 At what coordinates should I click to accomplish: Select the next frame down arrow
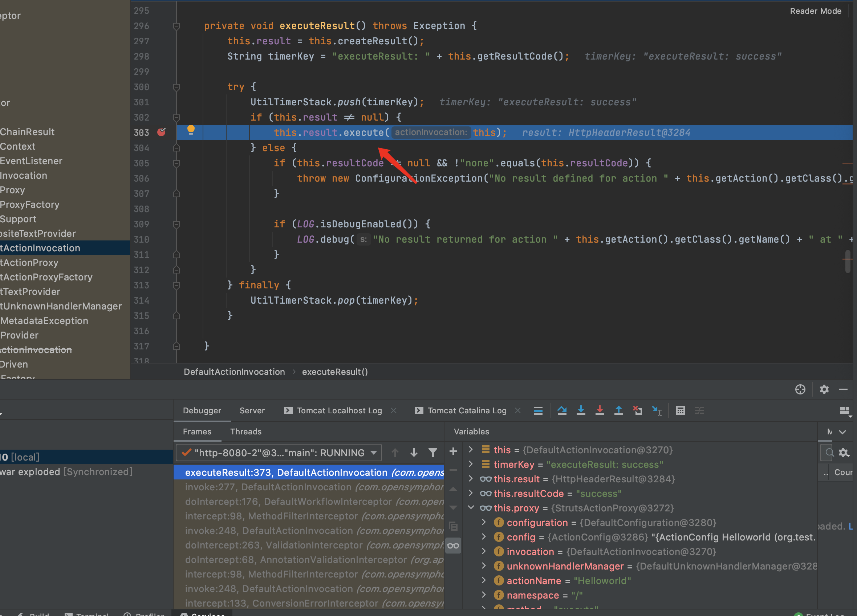[x=414, y=452]
